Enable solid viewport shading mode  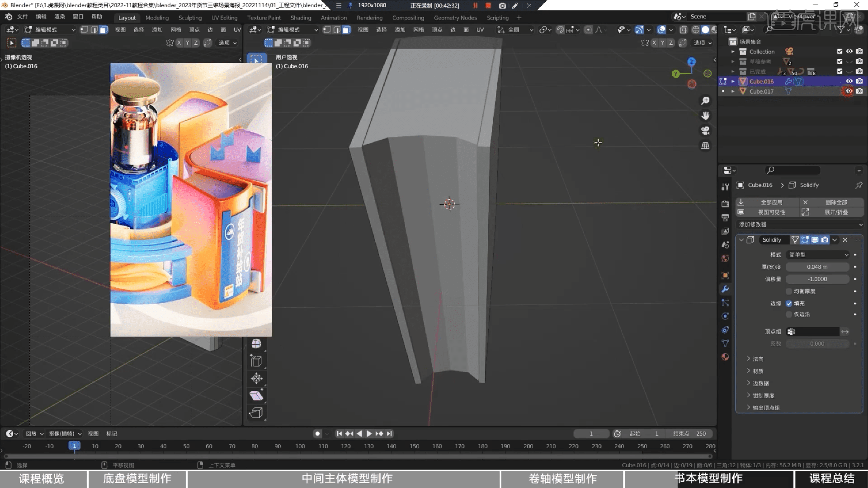[x=705, y=30]
